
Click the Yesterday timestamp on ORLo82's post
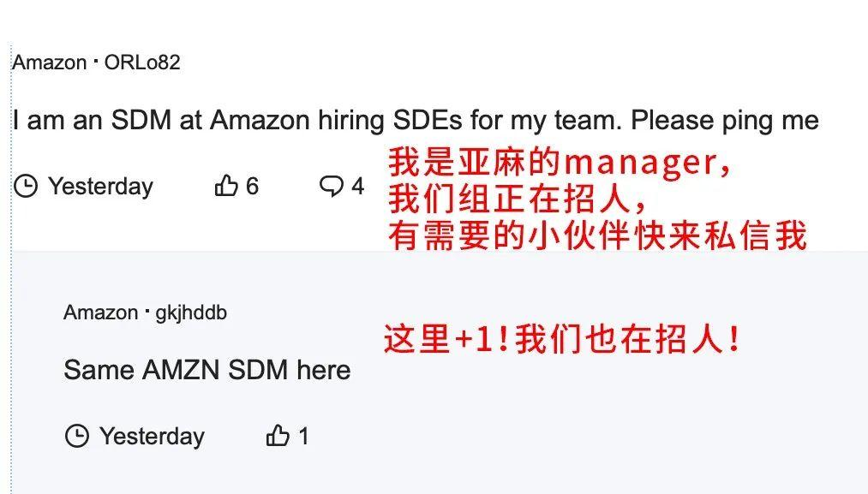(100, 186)
